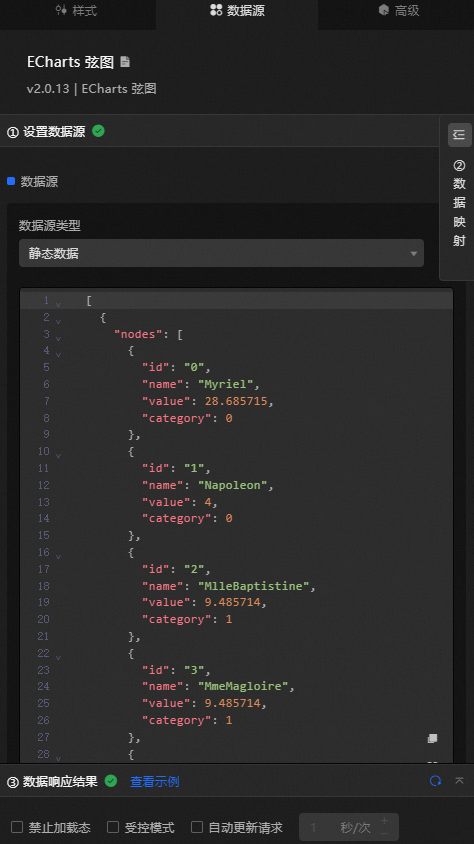The image size is (474, 844).
Task: Click the refresh icon in 数据响应结果 bar
Action: point(435,781)
